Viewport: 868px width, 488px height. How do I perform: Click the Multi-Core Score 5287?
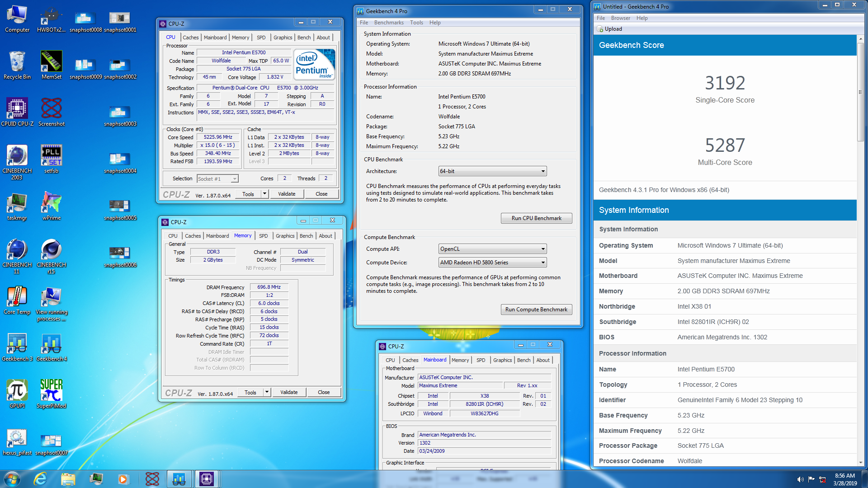pos(725,145)
